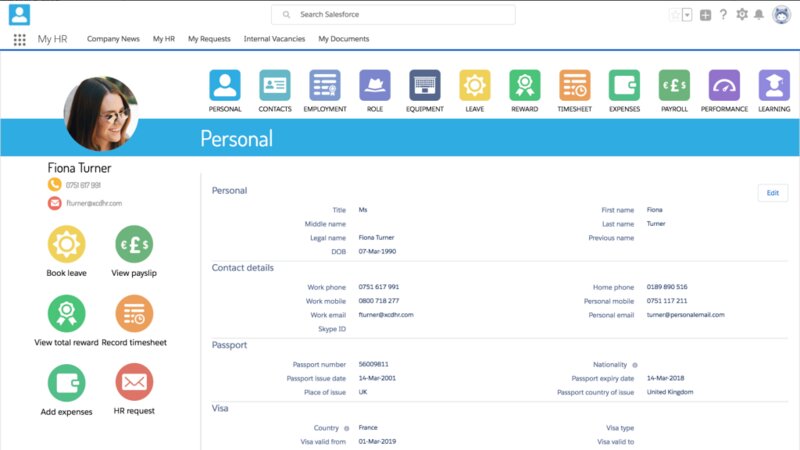Open the Equipment icon tile
Image resolution: width=800 pixels, height=450 pixels.
[x=425, y=85]
